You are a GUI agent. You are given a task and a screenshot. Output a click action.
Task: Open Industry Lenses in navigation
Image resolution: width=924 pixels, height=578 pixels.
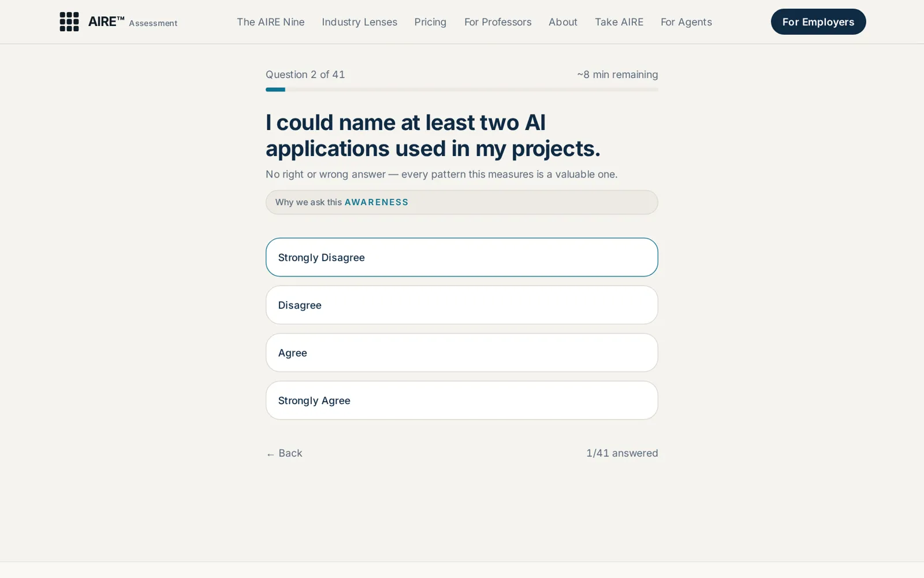[x=359, y=22]
